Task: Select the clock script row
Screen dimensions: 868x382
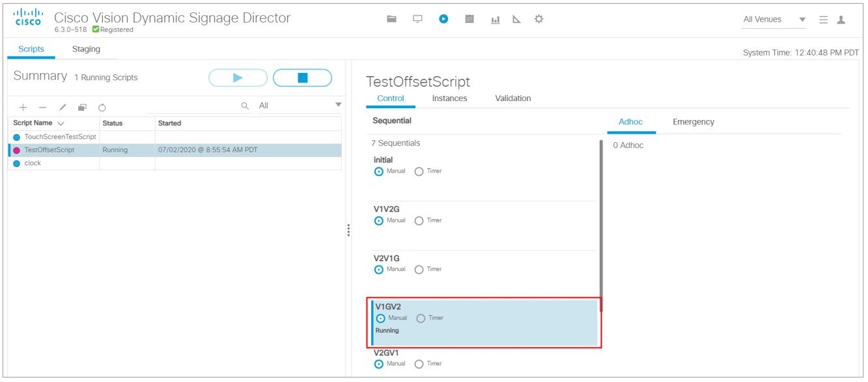Action: point(175,164)
